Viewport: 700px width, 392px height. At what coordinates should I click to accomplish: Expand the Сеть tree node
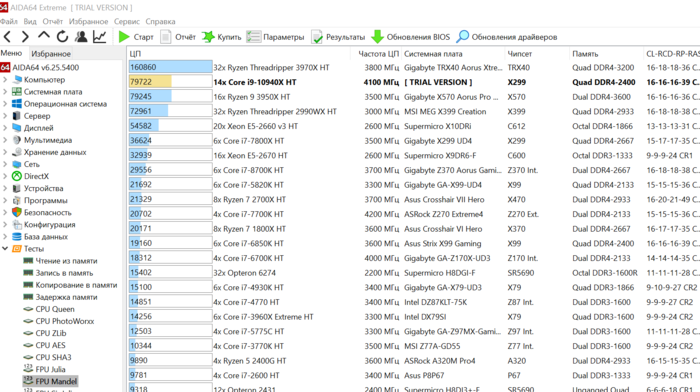tap(5, 164)
